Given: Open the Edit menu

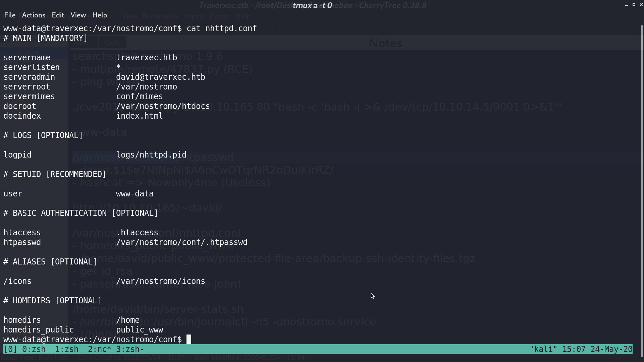Looking at the screenshot, I should click(x=58, y=15).
